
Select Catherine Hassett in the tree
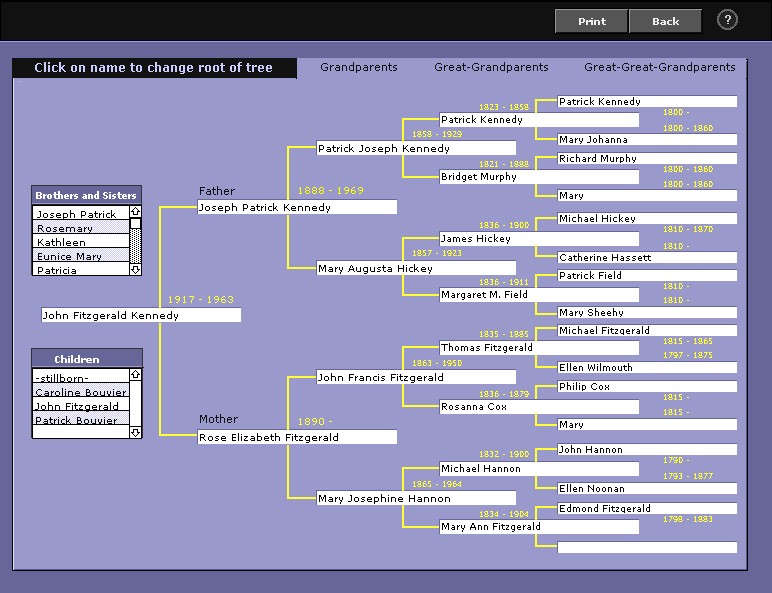click(647, 257)
